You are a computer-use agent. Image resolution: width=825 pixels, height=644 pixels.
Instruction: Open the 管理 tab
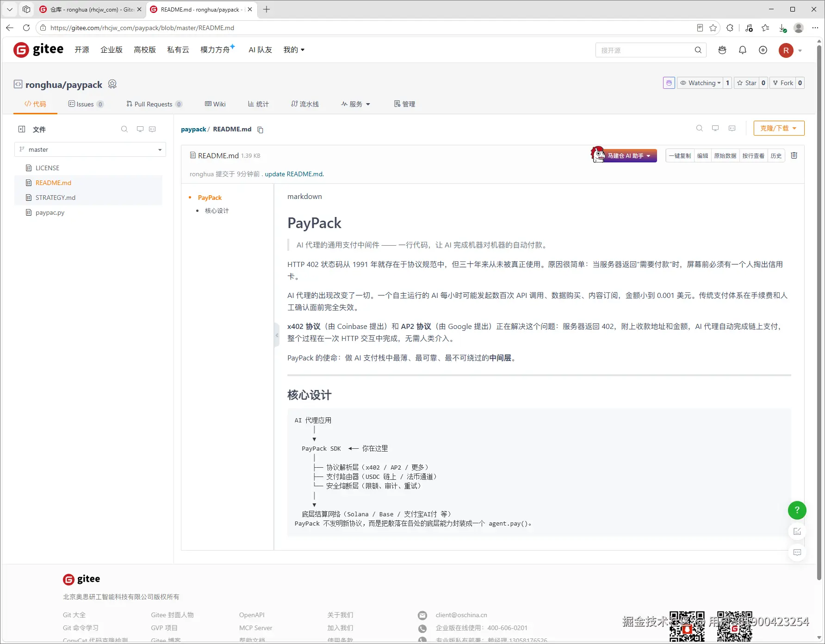[404, 104]
